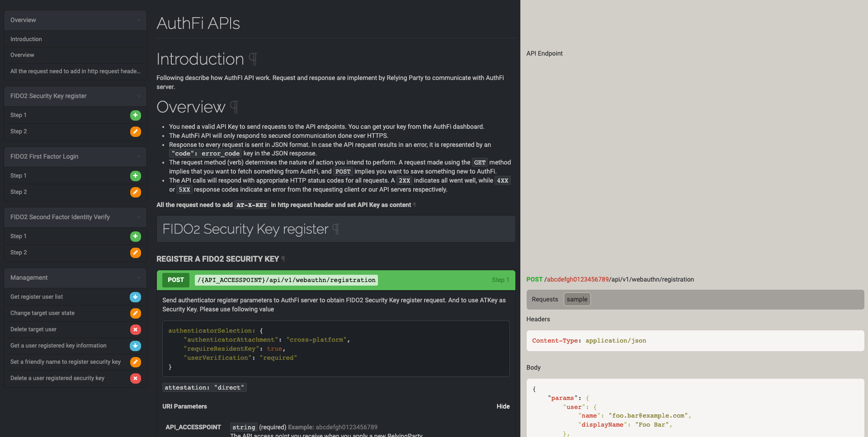Click the AuthFi APIs page title

(x=198, y=23)
